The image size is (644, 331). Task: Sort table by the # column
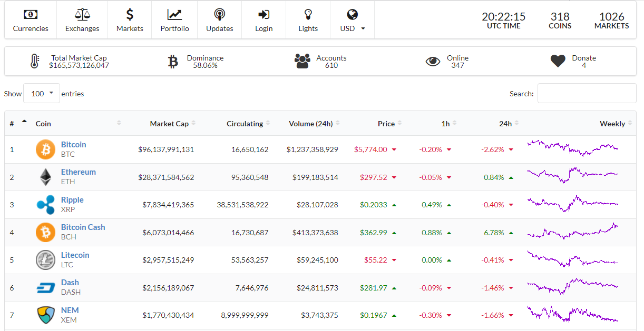point(17,124)
